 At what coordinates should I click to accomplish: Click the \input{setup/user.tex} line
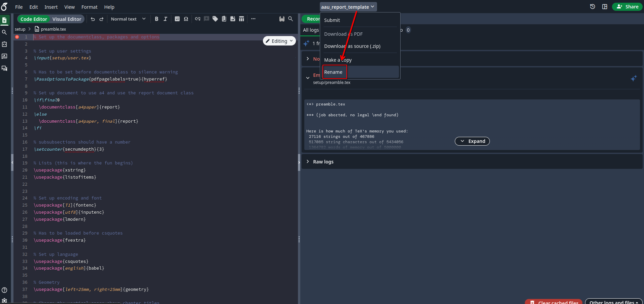pyautogui.click(x=62, y=58)
